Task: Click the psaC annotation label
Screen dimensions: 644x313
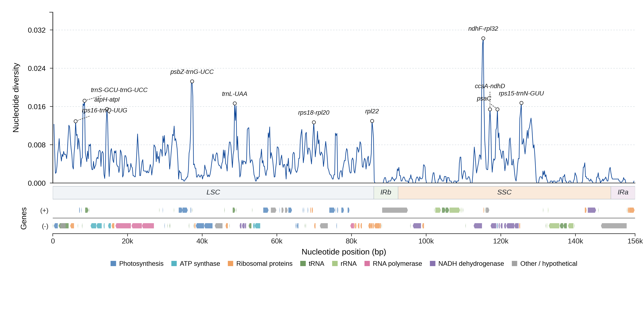Action: 484,99
